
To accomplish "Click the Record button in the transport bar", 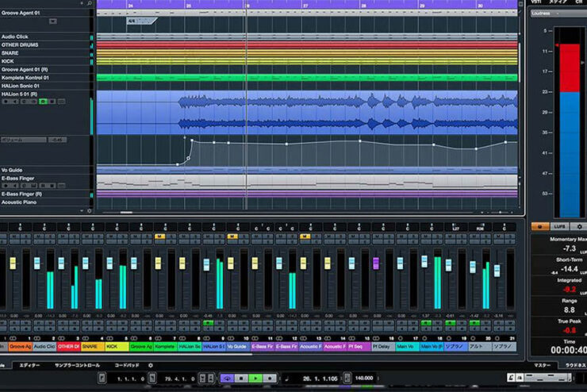I will point(270,379).
